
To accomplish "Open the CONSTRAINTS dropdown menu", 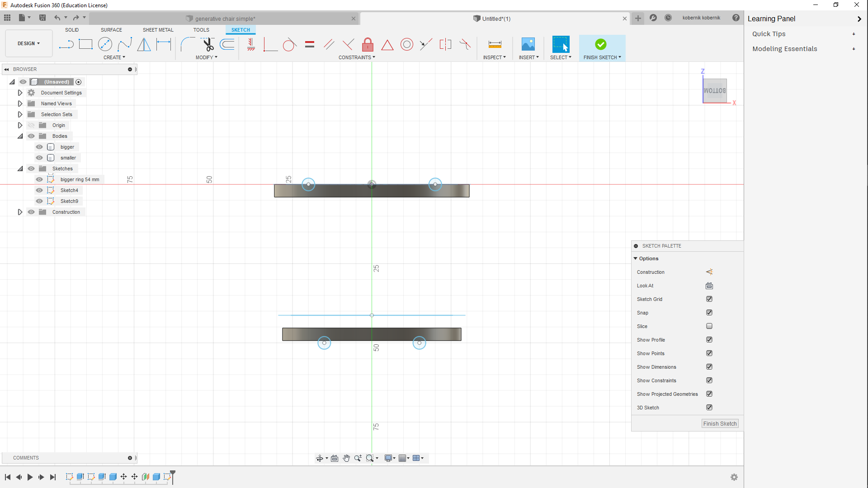I will pyautogui.click(x=357, y=57).
